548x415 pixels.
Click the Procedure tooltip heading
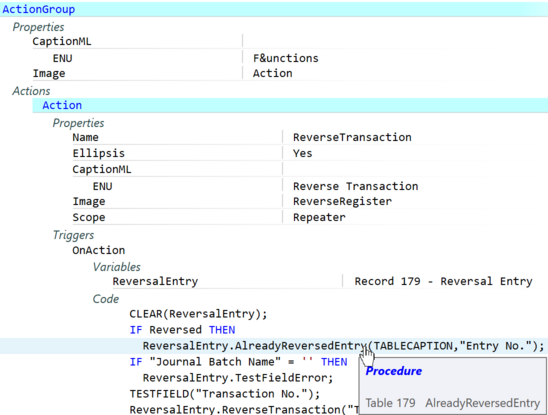[394, 371]
